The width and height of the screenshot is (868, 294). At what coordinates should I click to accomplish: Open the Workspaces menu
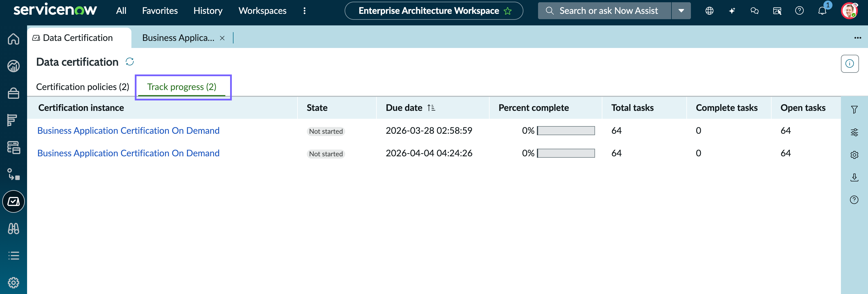(263, 11)
